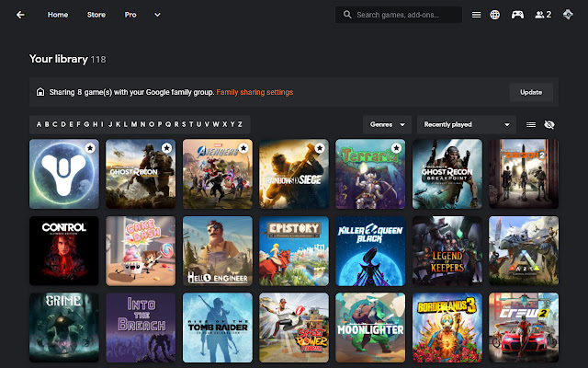Viewport: 588px width, 368px height.
Task: Open the Moonlighter game tile
Action: click(370, 328)
